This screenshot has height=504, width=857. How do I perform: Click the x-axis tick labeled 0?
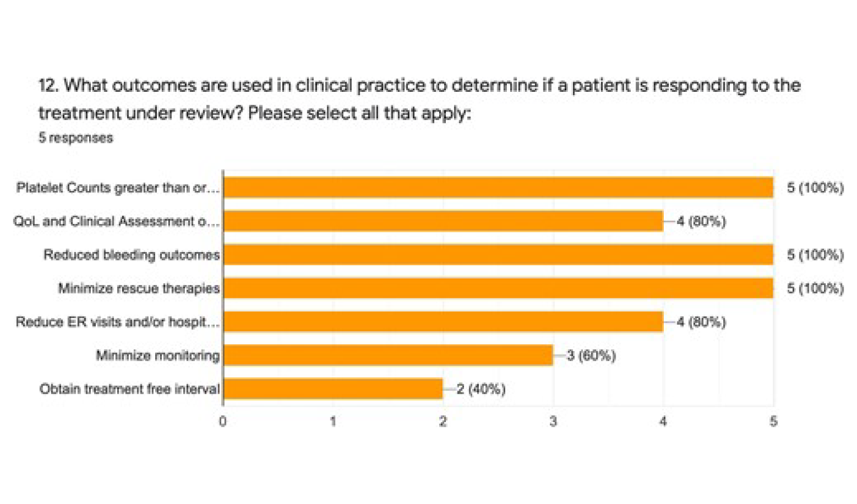(223, 421)
